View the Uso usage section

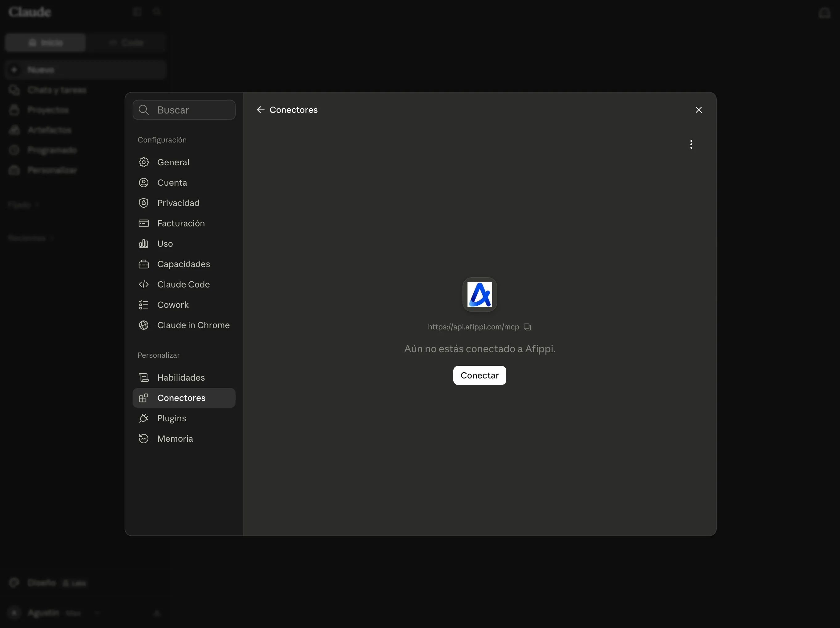tap(184, 244)
